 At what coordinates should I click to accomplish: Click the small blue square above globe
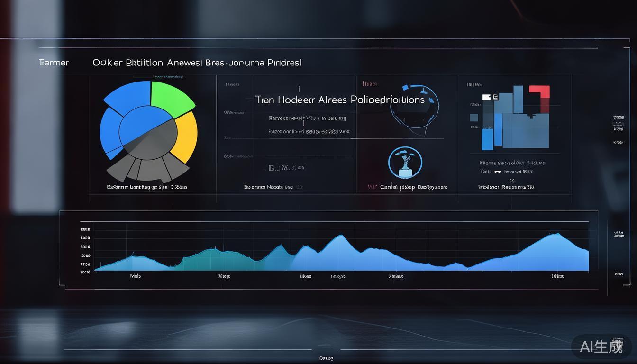point(405,88)
